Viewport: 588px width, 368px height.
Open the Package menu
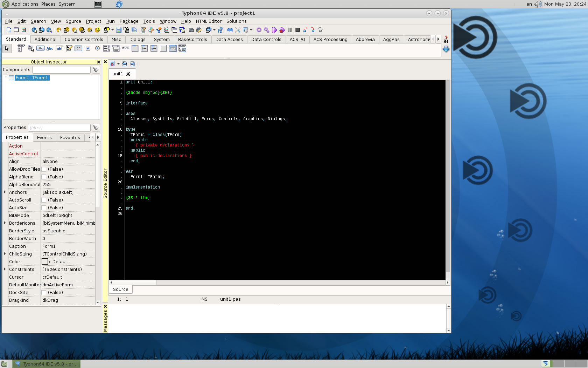tap(129, 21)
